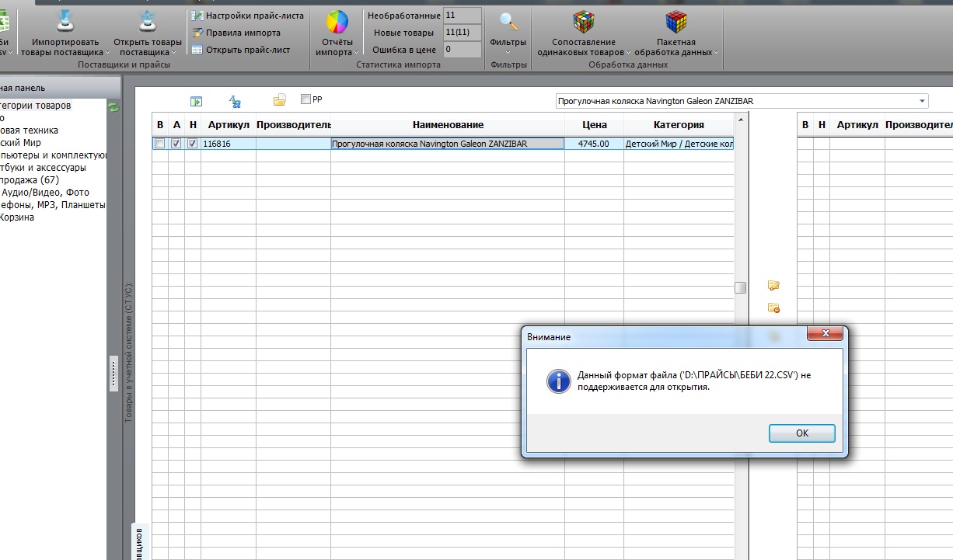Sort by Категория column header

pos(679,124)
